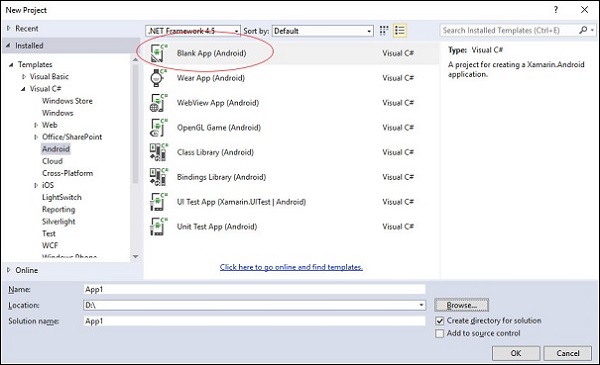Open the search options dropdown arrow
The height and width of the screenshot is (365, 600).
(593, 30)
